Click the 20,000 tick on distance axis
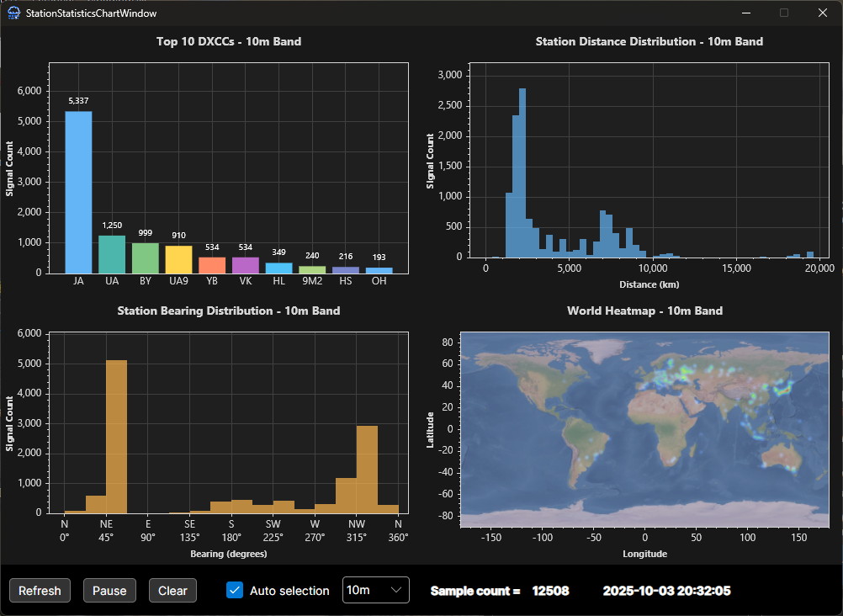Screen dimensions: 843x616 [820, 268]
